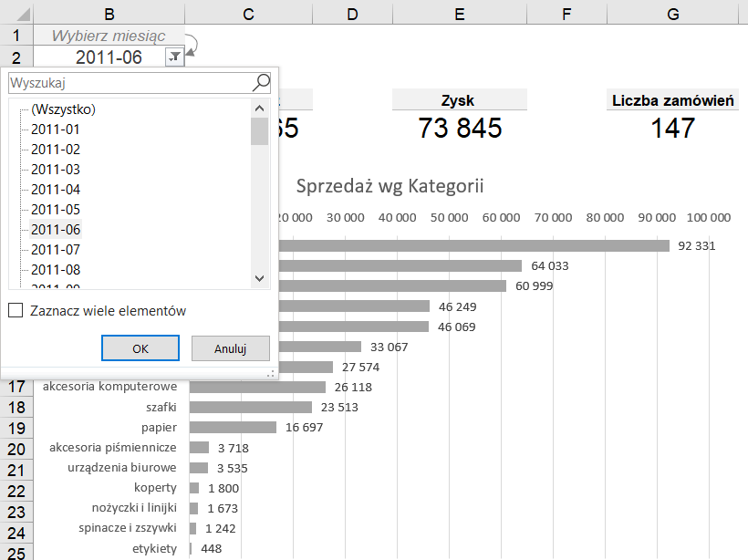This screenshot has width=748, height=560.
Task: Pick 2011-07 in the filter list
Action: tap(56, 250)
